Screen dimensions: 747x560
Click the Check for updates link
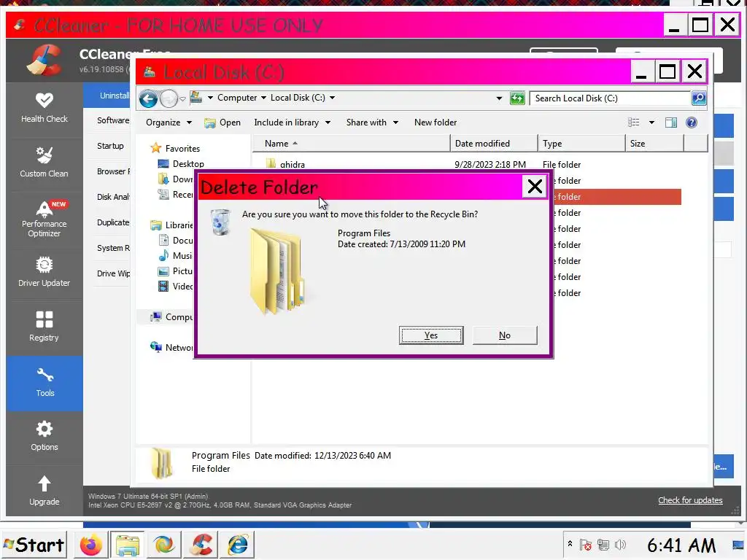(x=690, y=500)
